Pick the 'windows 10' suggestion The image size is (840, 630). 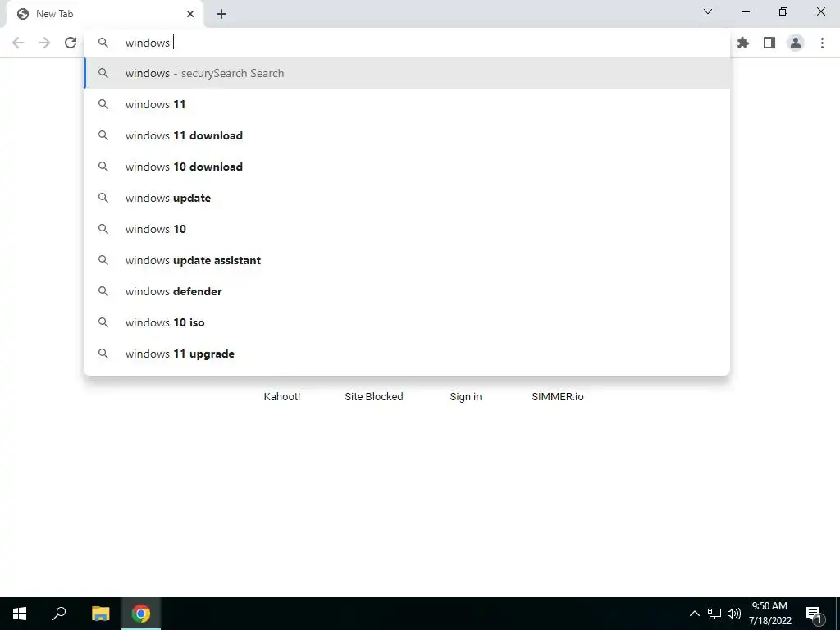tap(407, 230)
